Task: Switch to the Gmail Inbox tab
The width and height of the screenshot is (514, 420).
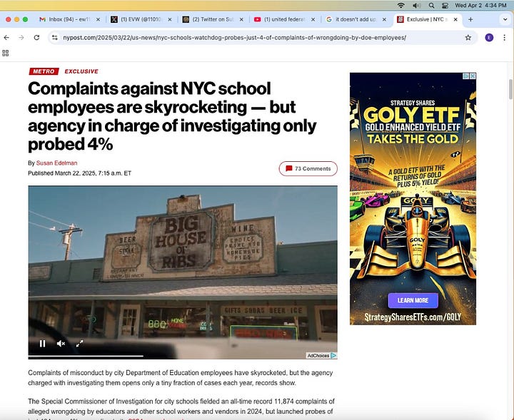Action: click(x=69, y=19)
